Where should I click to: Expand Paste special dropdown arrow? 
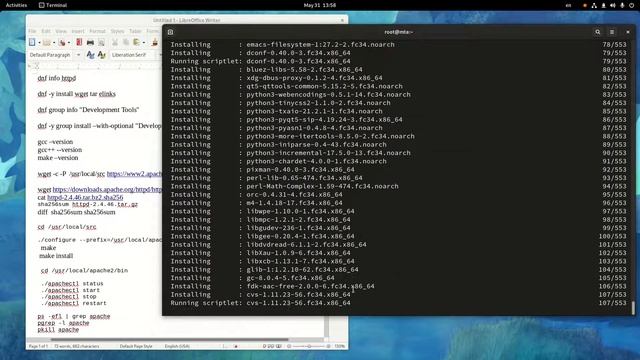144,42
